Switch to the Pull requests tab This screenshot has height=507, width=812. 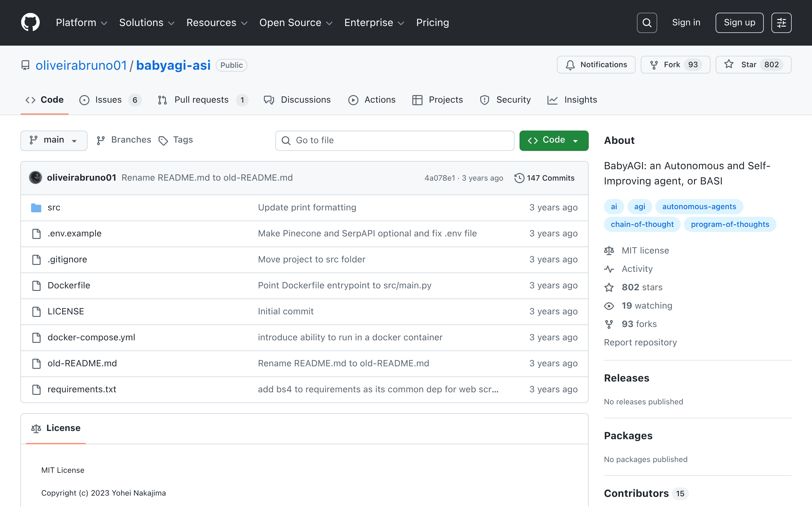(203, 100)
